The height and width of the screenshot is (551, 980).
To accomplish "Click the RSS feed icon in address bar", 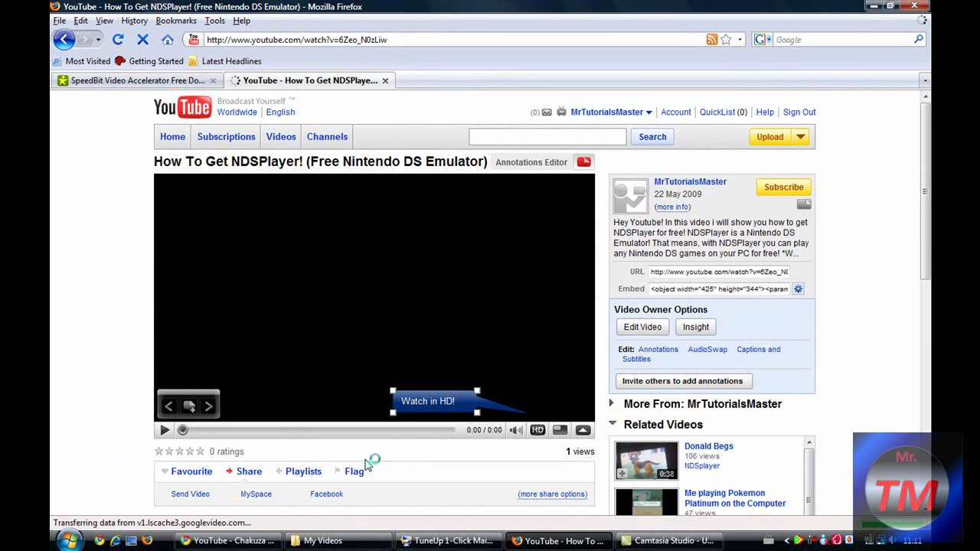I will [712, 39].
